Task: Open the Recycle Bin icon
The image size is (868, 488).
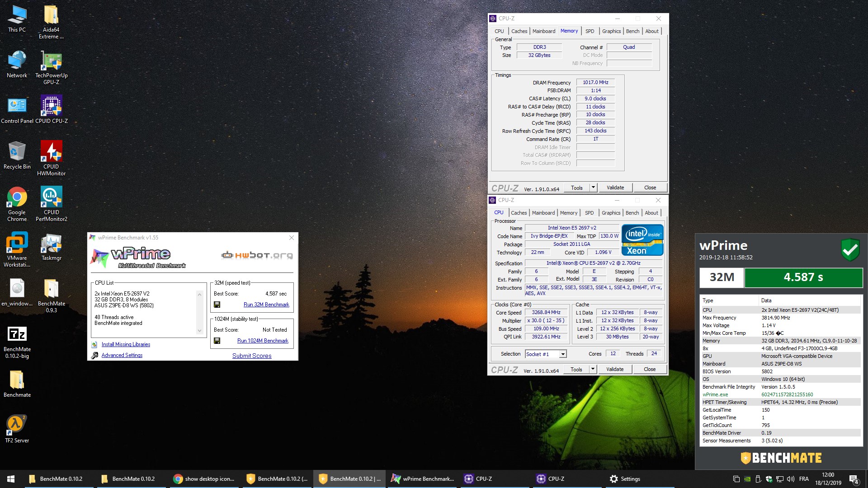Action: coord(17,155)
